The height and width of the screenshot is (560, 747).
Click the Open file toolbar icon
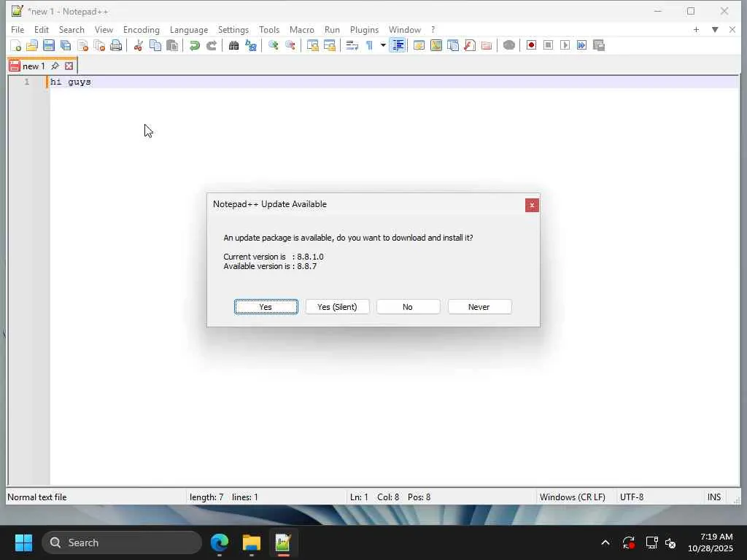click(32, 45)
